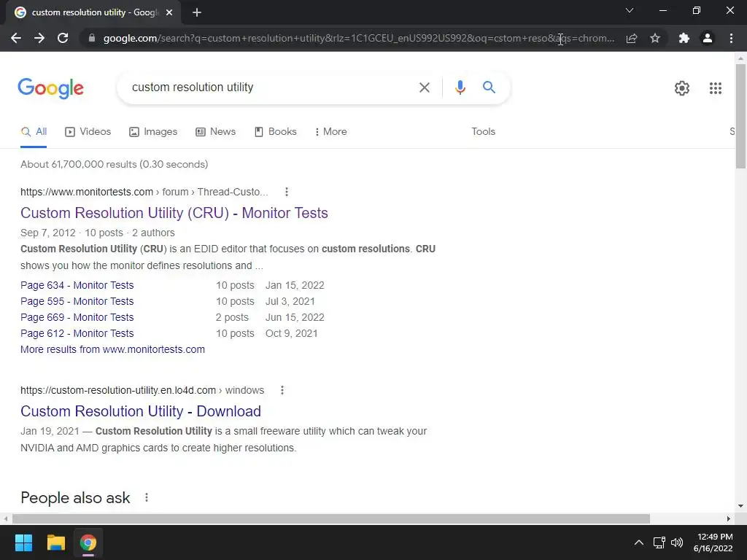Click the address bar URL
The height and width of the screenshot is (560, 747).
(358, 38)
